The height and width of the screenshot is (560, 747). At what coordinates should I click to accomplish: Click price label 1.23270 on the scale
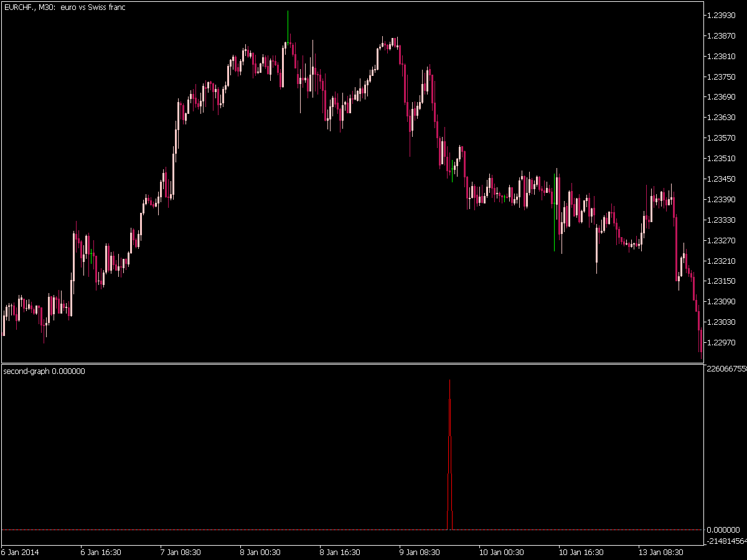click(721, 240)
